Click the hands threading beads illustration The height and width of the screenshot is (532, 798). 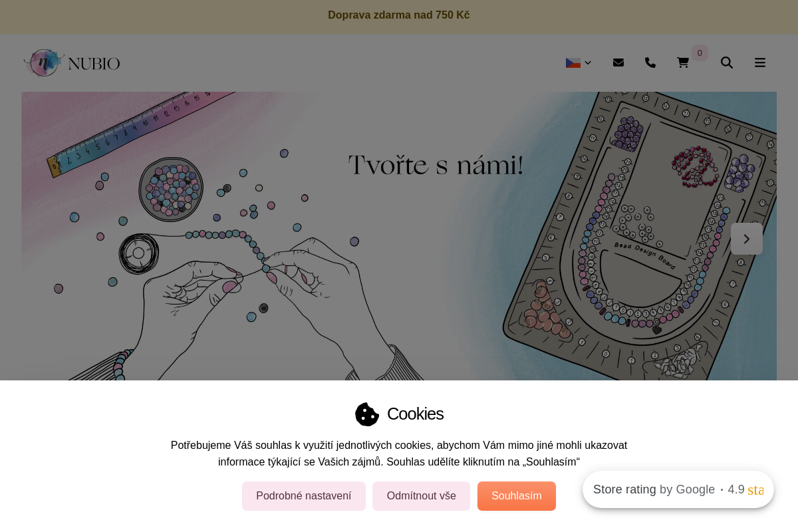click(x=266, y=299)
